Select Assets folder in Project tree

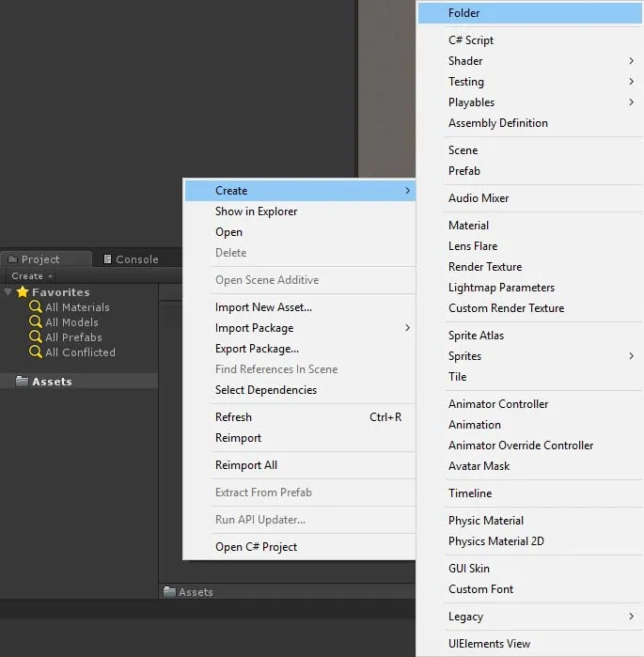coord(53,382)
